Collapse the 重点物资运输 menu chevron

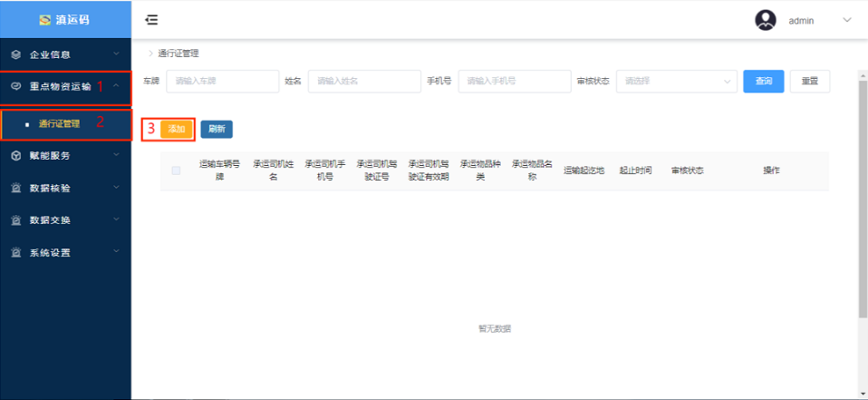pos(116,87)
